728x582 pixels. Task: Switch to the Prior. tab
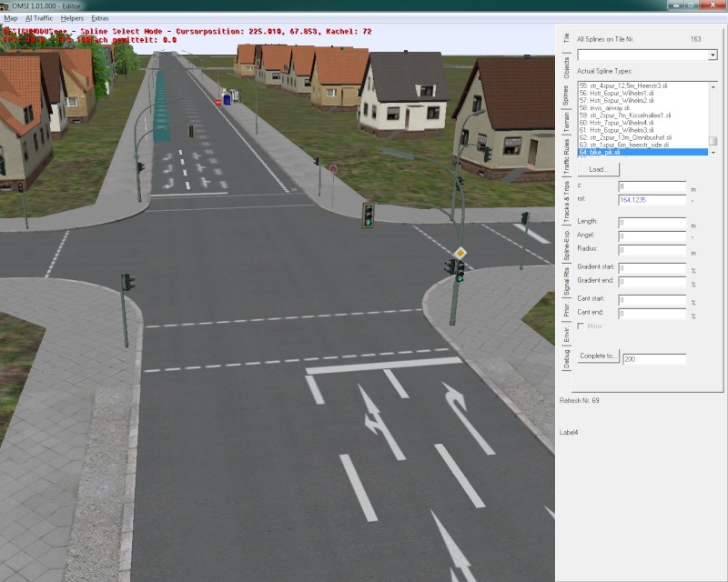pos(566,309)
